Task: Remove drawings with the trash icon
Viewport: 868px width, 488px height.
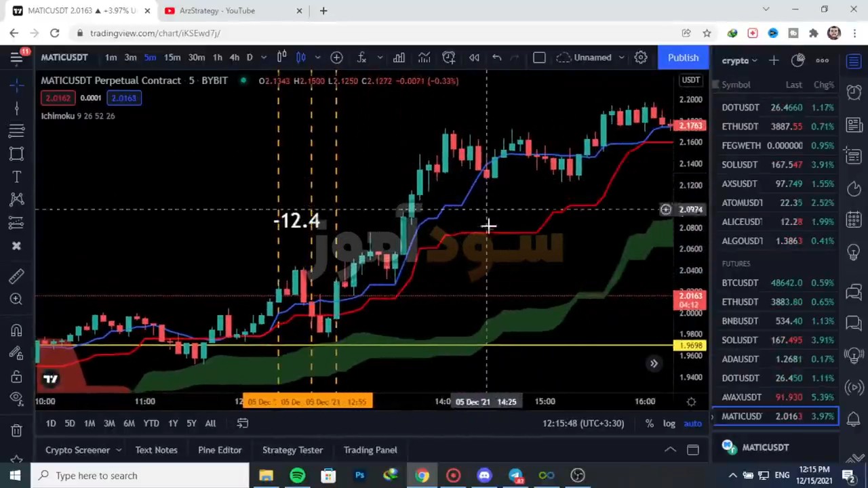Action: 17,430
